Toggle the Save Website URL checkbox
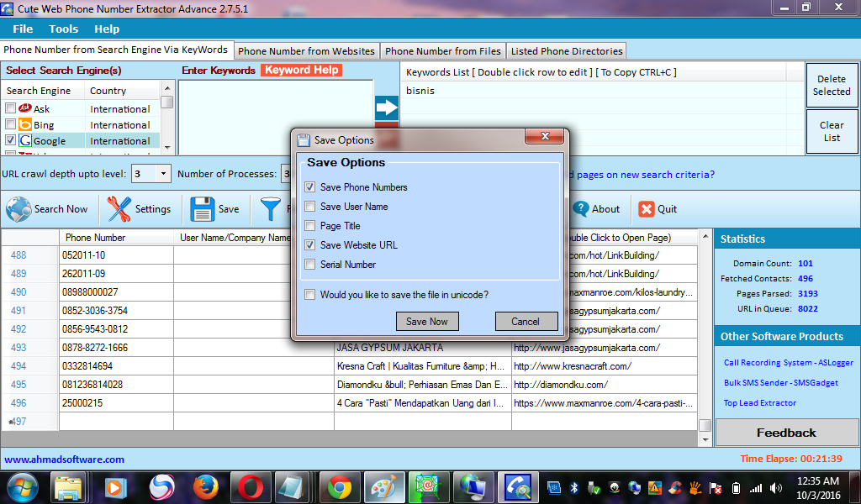 (x=310, y=244)
